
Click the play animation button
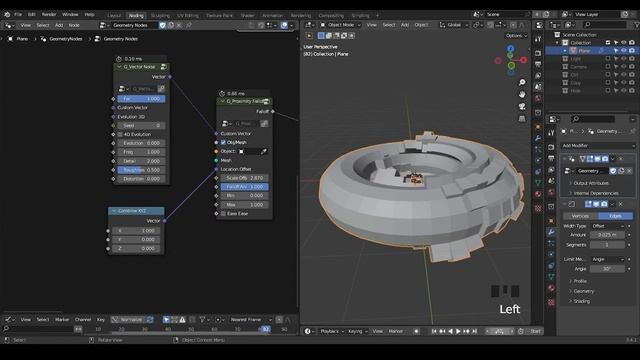[458, 331]
